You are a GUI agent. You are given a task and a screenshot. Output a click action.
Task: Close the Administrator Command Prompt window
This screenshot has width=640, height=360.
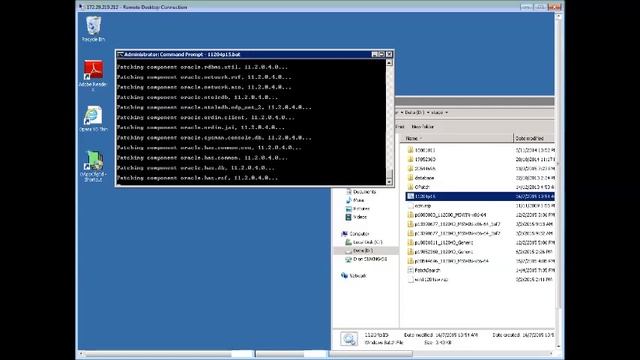(x=389, y=54)
